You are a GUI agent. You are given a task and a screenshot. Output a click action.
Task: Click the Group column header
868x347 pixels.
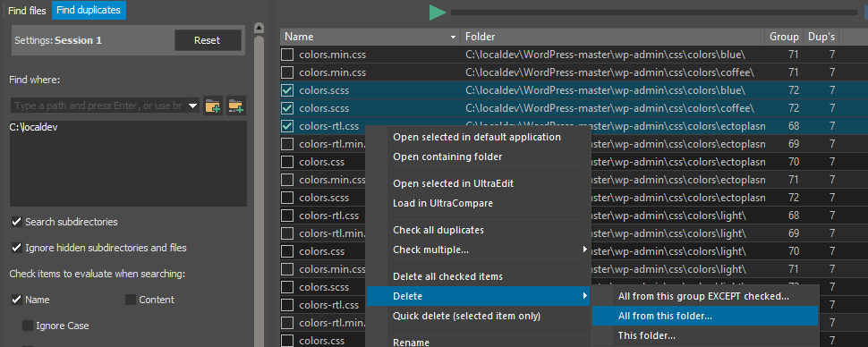(x=784, y=37)
